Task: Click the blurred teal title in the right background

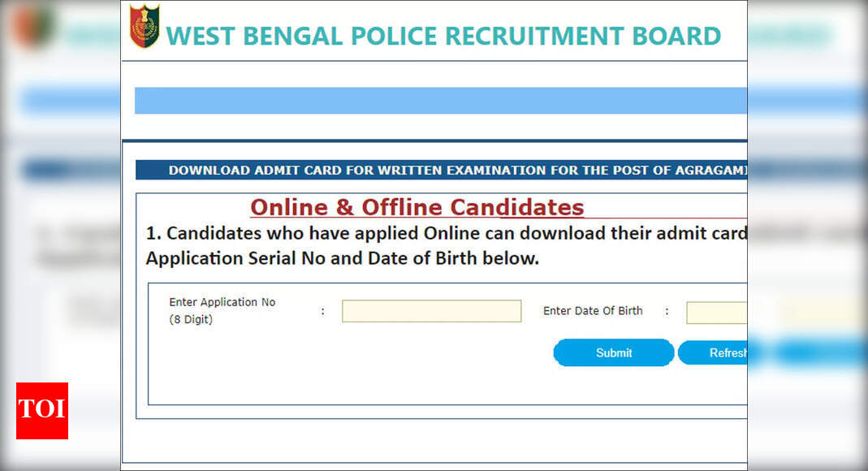Action: coord(790,36)
